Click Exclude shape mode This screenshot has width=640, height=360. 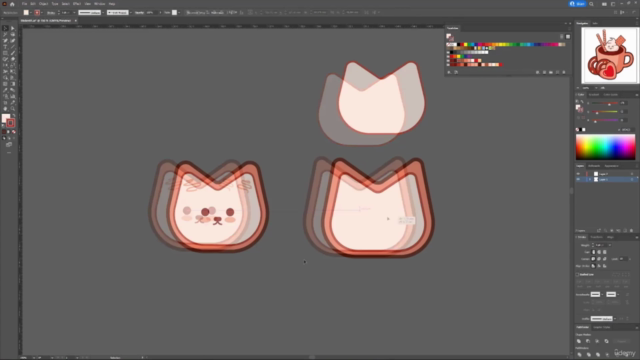pos(606,341)
